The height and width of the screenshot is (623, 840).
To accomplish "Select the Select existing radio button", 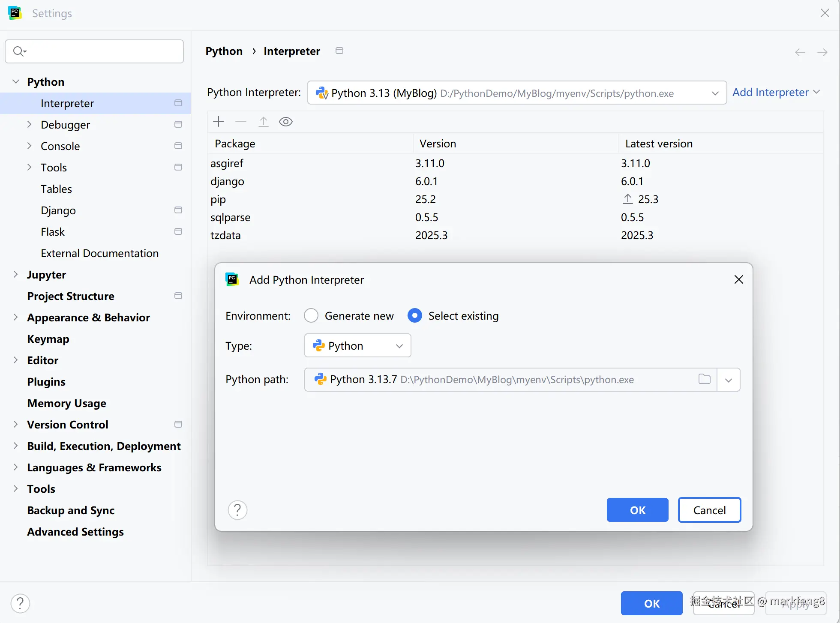I will click(414, 316).
